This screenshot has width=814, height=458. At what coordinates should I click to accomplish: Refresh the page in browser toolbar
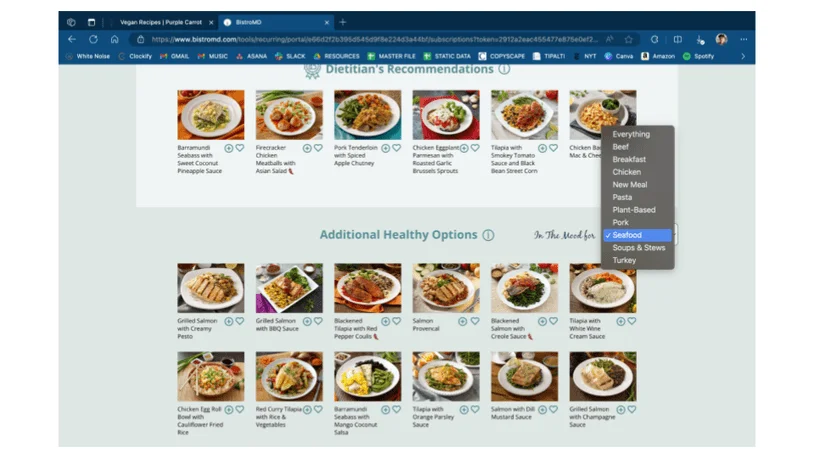[93, 39]
